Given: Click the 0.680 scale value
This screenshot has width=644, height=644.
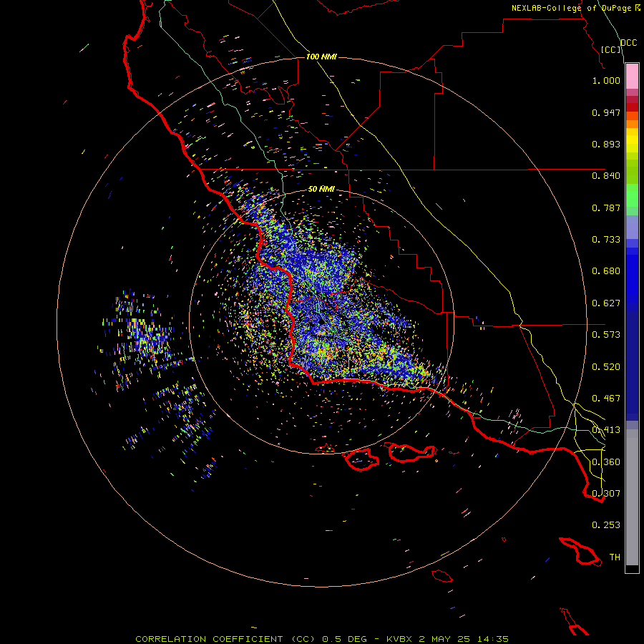Looking at the screenshot, I should [x=606, y=271].
